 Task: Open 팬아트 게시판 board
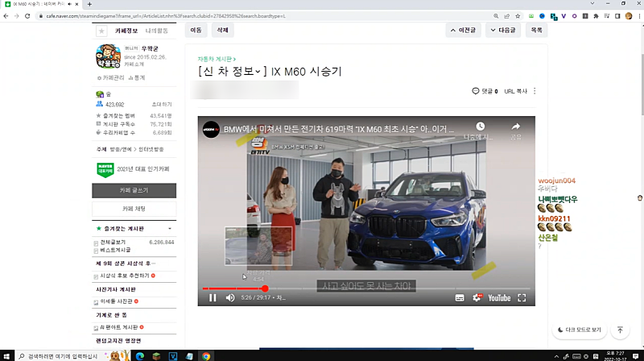coord(119,327)
